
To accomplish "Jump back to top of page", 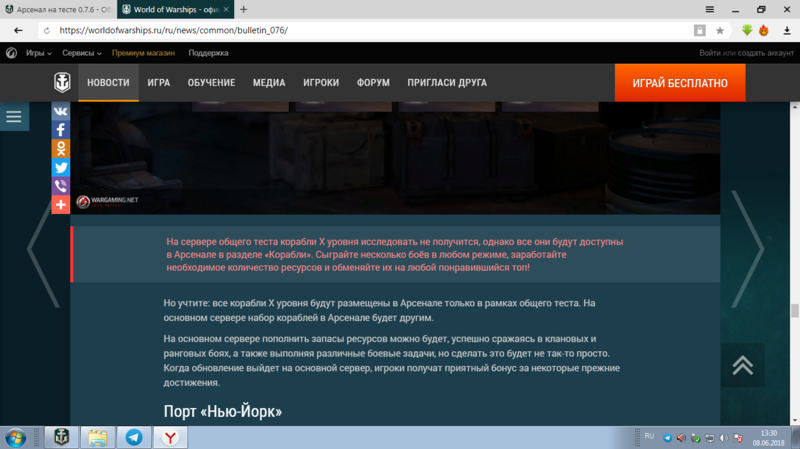I will pos(743,365).
